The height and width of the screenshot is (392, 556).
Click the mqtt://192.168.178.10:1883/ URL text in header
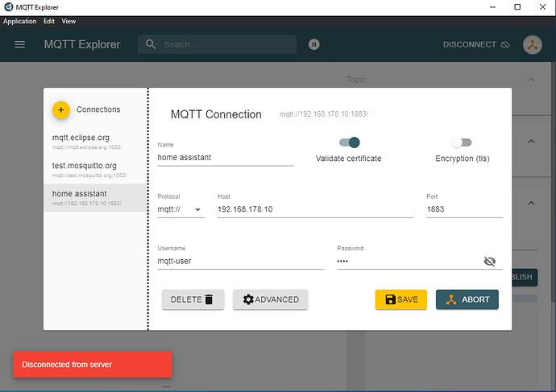(x=324, y=114)
